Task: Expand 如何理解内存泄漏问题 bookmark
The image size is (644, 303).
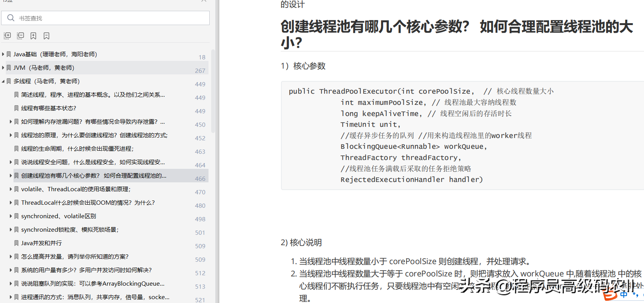Action: click(x=11, y=122)
